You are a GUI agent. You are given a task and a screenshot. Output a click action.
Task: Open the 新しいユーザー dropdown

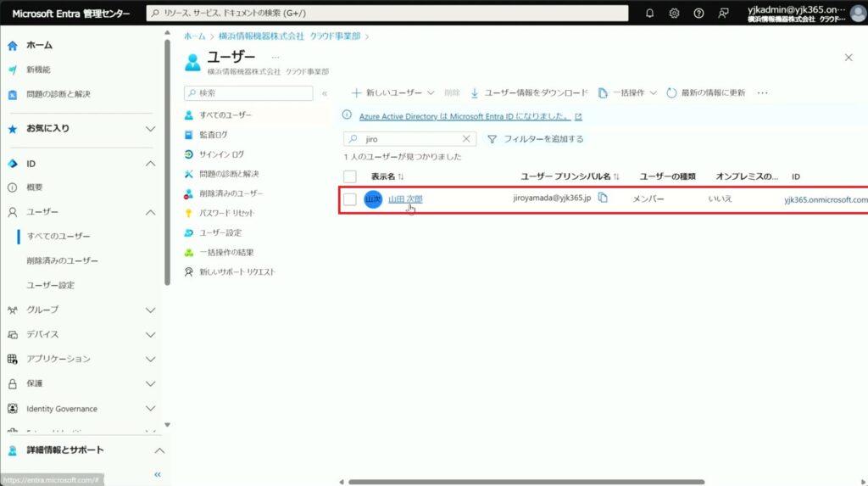pos(393,92)
